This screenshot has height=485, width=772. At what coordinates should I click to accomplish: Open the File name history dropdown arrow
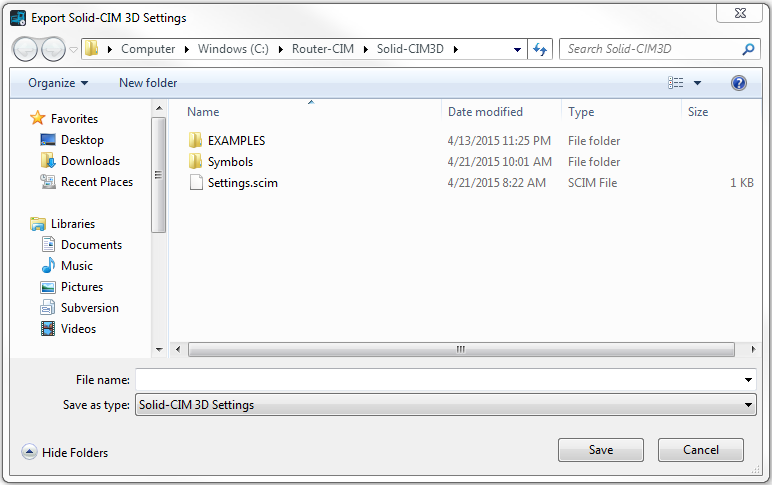coord(749,380)
